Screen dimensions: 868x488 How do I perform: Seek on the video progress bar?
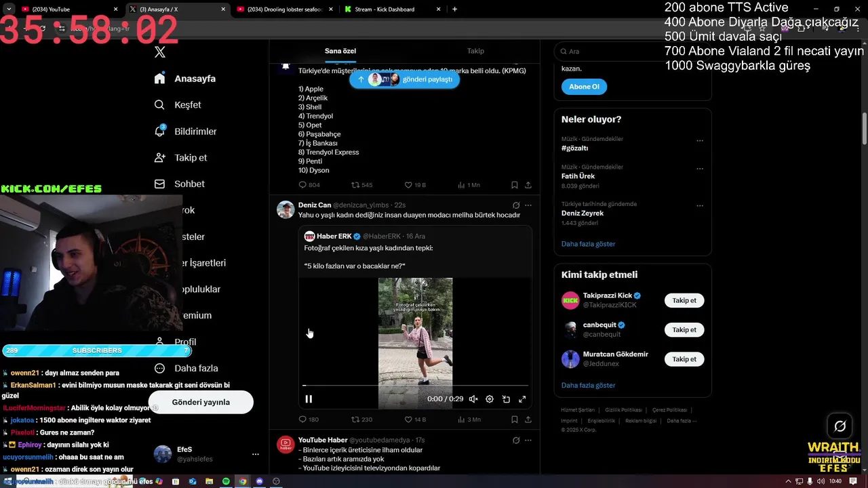(415, 385)
